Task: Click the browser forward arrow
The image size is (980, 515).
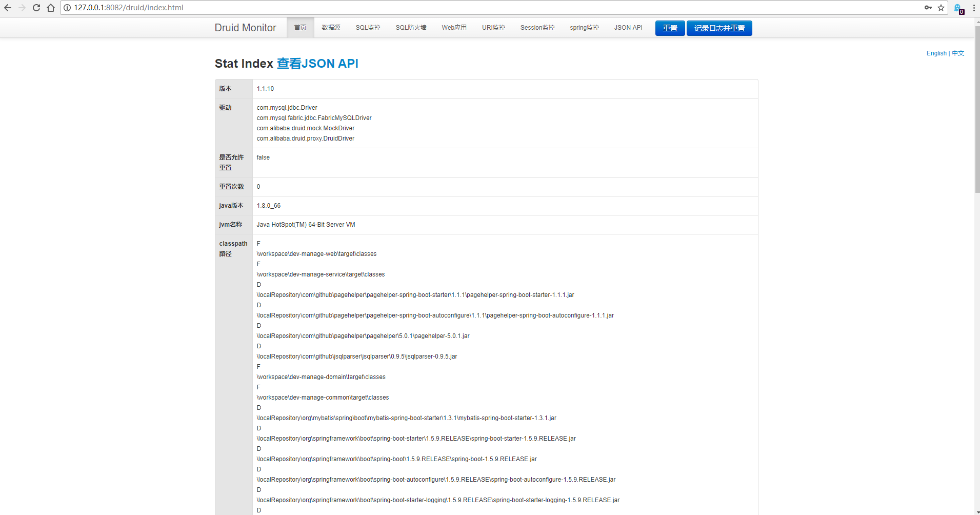Action: (22, 8)
